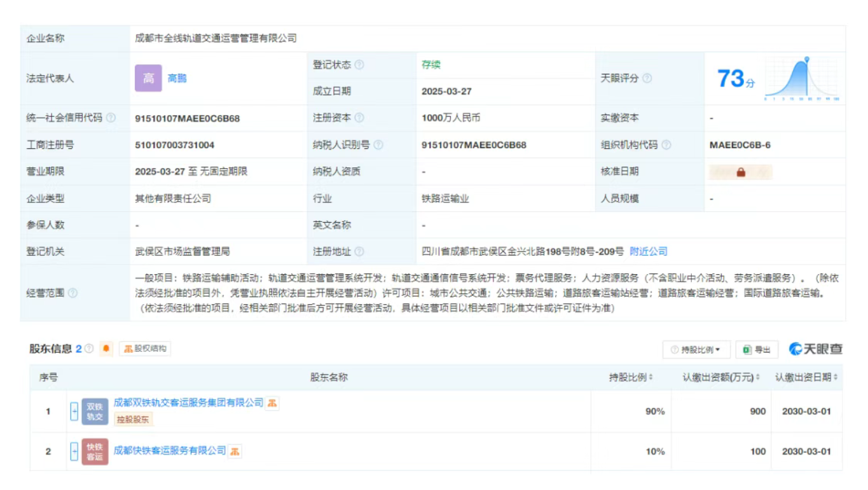This screenshot has width=868, height=490.
Task: Click the help icon beside 注册地址
Action: pos(359,251)
